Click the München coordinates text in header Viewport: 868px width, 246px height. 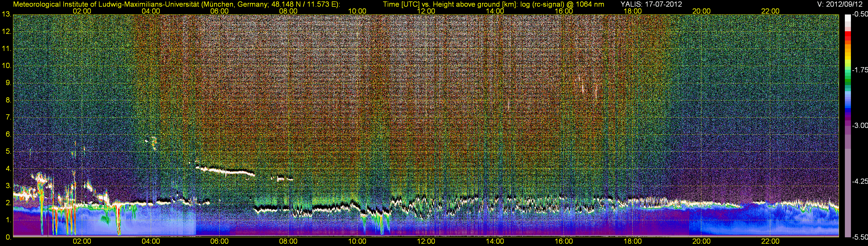point(270,4)
